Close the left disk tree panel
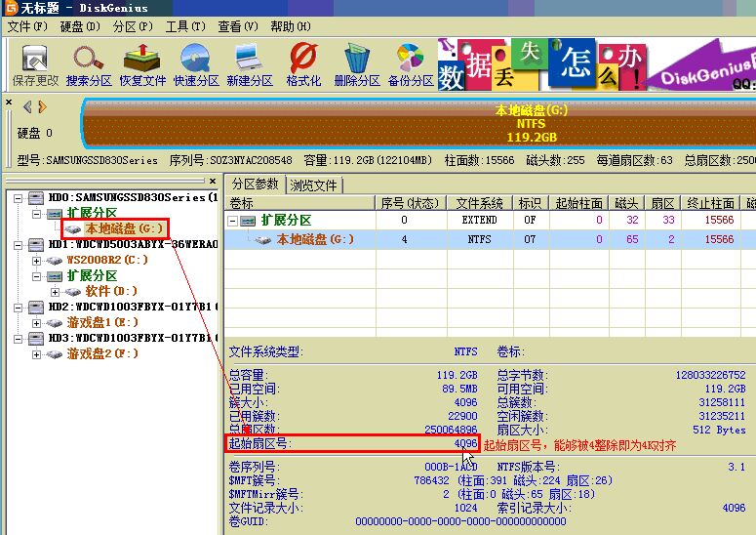 (213, 181)
